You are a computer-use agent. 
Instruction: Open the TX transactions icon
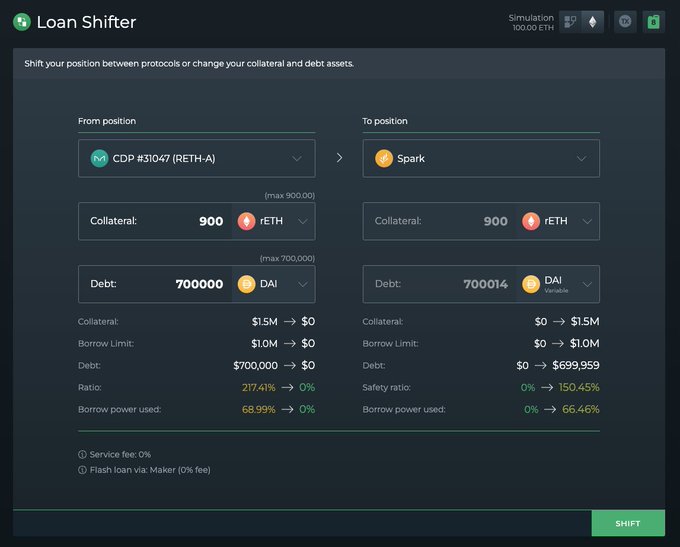coord(625,21)
